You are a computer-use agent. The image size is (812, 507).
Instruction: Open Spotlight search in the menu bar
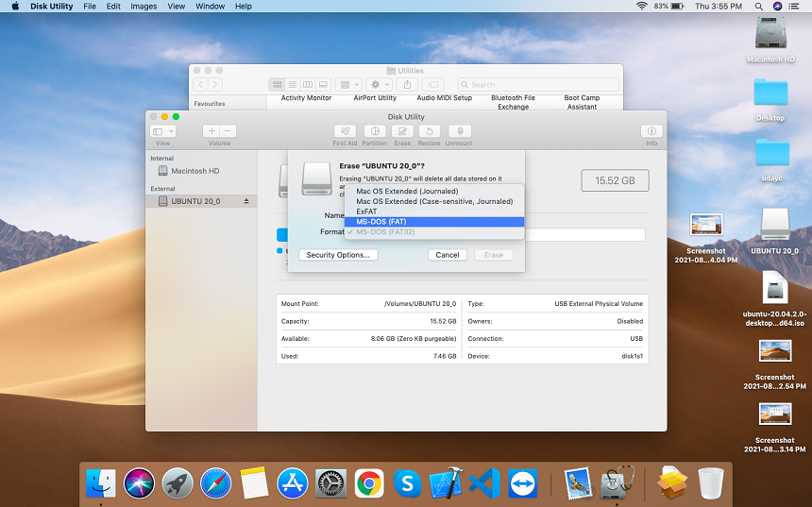(759, 7)
